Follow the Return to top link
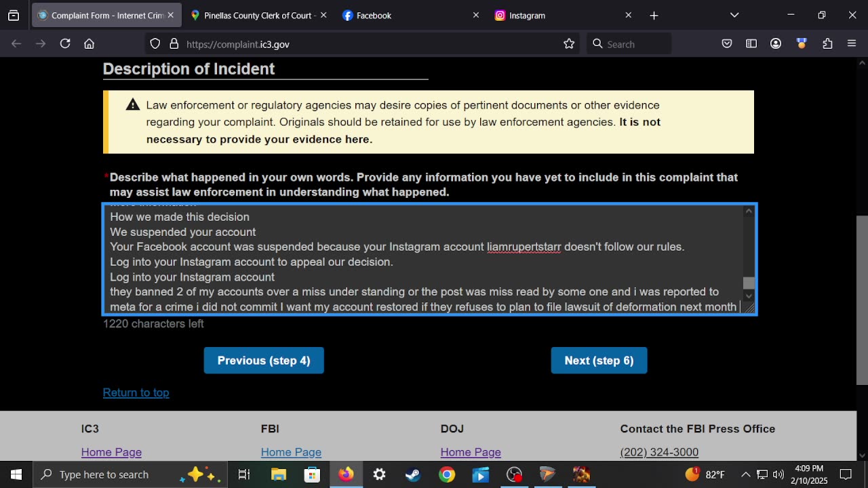Viewport: 868px width, 488px height. tap(136, 392)
